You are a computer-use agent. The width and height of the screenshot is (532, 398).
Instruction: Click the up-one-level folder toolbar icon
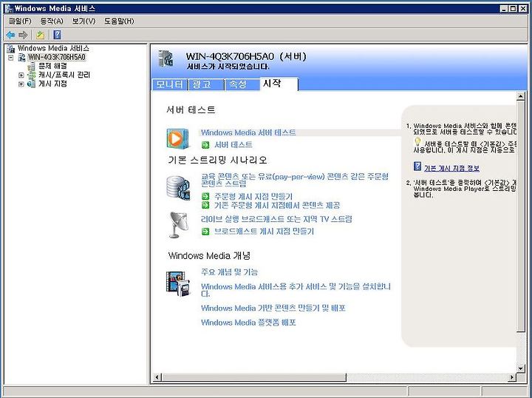[x=41, y=35]
